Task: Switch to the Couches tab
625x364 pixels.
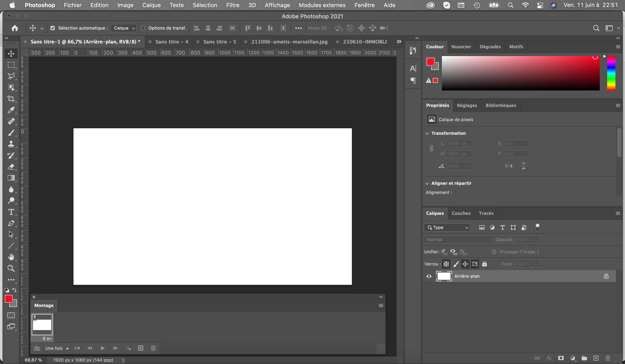Action: click(x=461, y=213)
